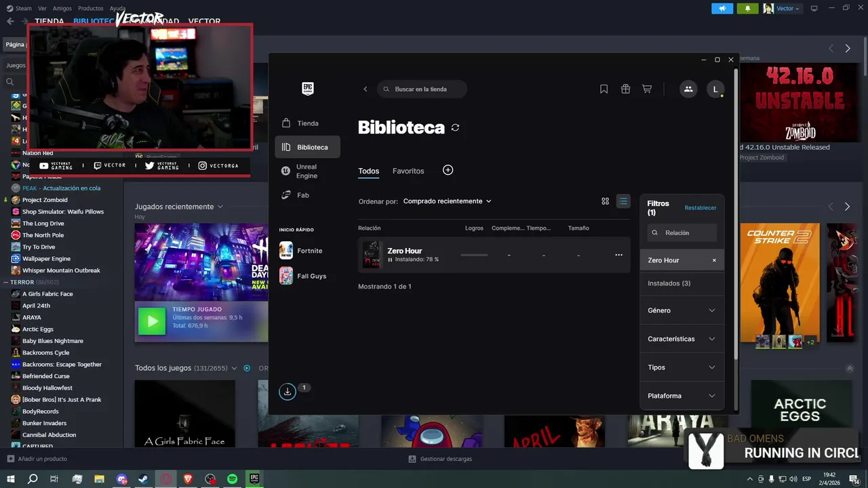Expand the Características filter section
The height and width of the screenshot is (488, 868).
click(682, 339)
